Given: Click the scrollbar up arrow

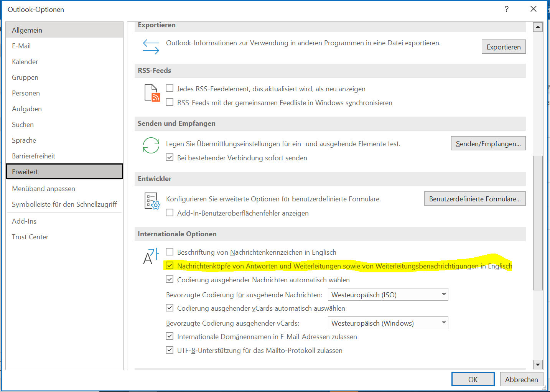Looking at the screenshot, I should [538, 27].
